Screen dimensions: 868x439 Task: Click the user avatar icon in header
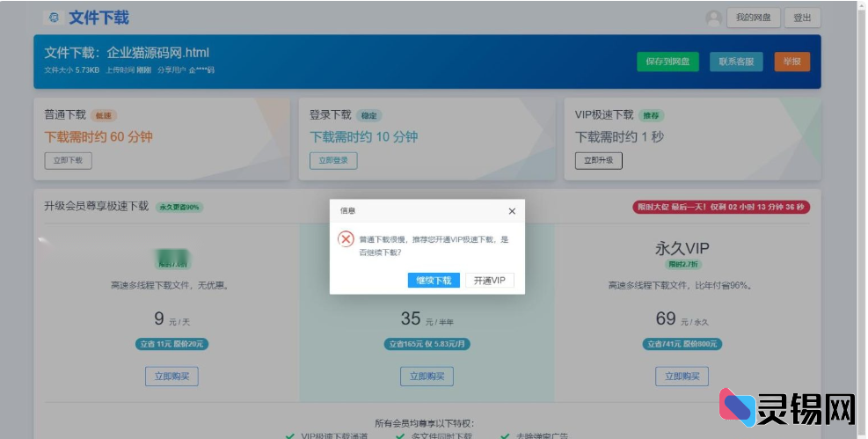[713, 18]
